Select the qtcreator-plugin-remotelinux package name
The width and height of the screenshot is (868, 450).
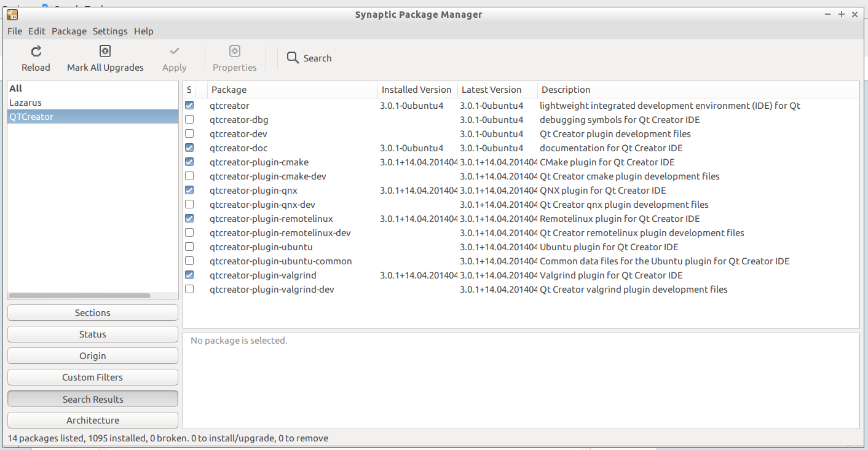(271, 219)
